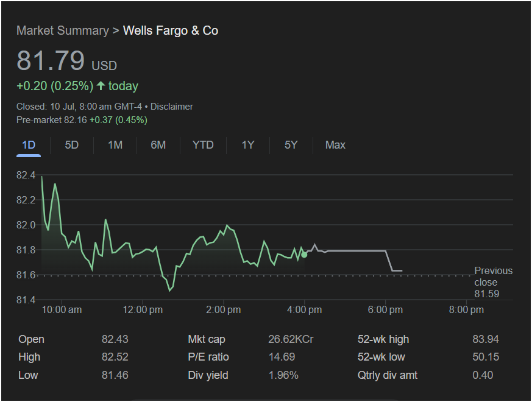Image resolution: width=532 pixels, height=402 pixels.
Task: Open the Disclaimer link
Action: pyautogui.click(x=172, y=107)
